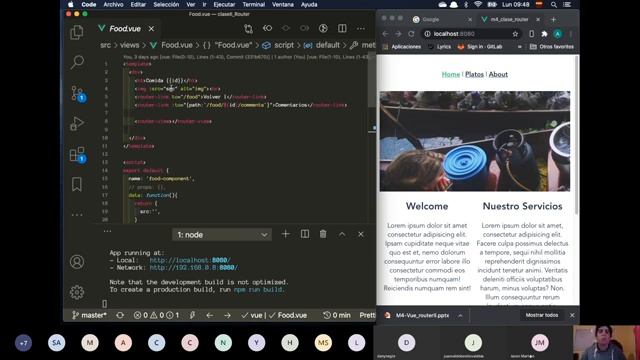This screenshot has width=640, height=360.
Task: Open Run and Debug view
Action: click(77, 123)
